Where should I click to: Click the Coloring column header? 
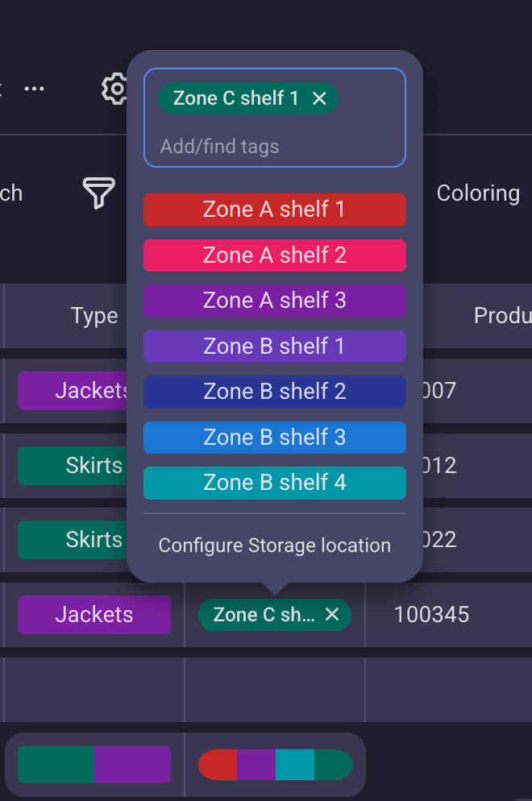coord(478,193)
